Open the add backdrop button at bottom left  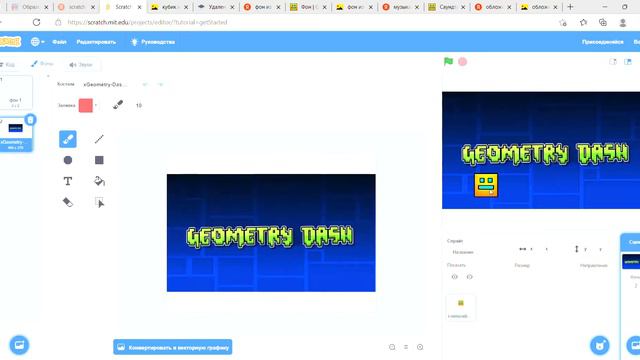pyautogui.click(x=19, y=345)
